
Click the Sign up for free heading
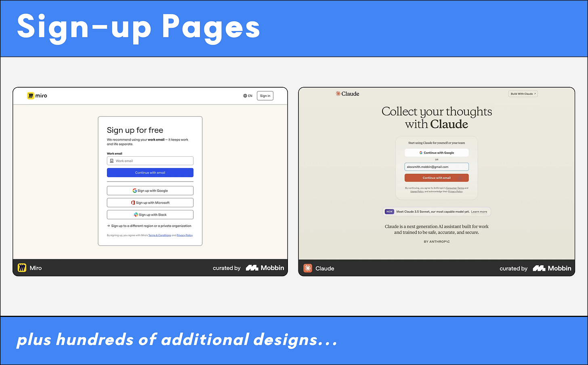click(x=135, y=130)
